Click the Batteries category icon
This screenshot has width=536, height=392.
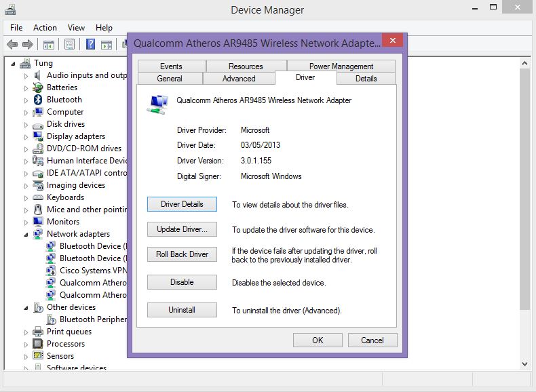point(37,87)
